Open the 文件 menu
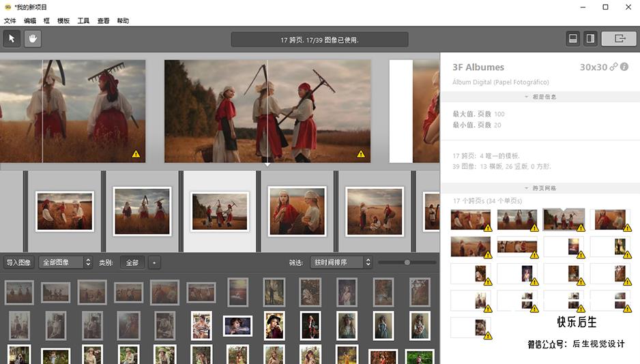 pyautogui.click(x=10, y=20)
